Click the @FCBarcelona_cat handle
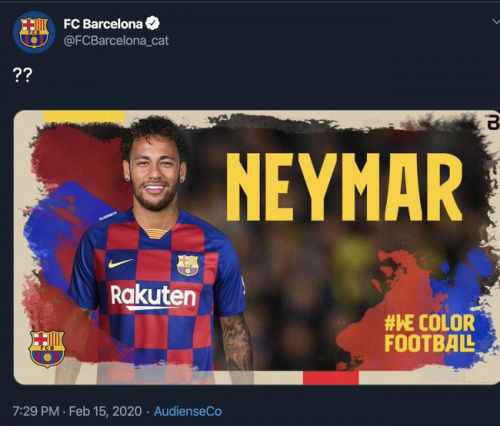This screenshot has height=426, width=500. point(116,41)
